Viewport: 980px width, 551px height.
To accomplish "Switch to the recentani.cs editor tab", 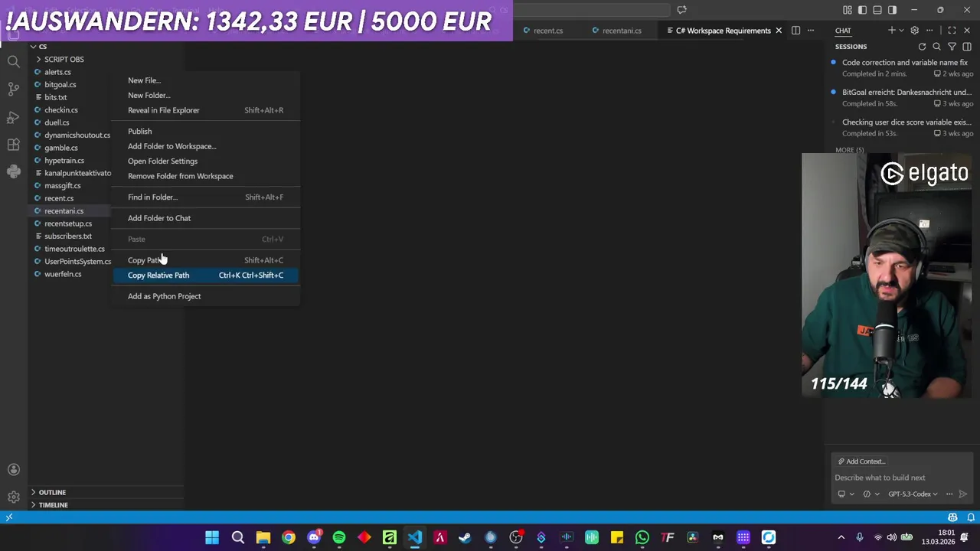I will pyautogui.click(x=621, y=31).
